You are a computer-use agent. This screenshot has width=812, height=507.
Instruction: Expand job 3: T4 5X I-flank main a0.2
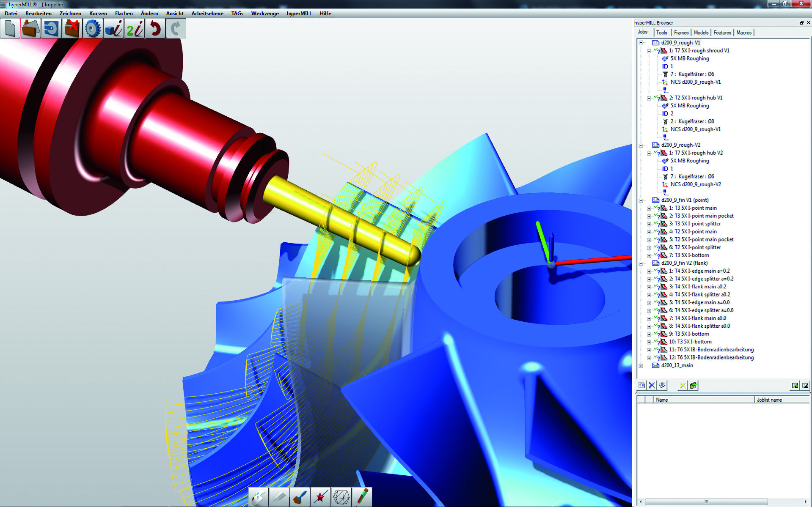click(649, 287)
